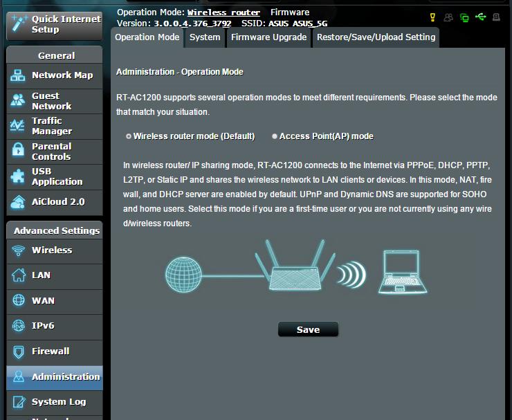Click the Firewall shield icon
The width and height of the screenshot is (512, 420).
click(19, 351)
